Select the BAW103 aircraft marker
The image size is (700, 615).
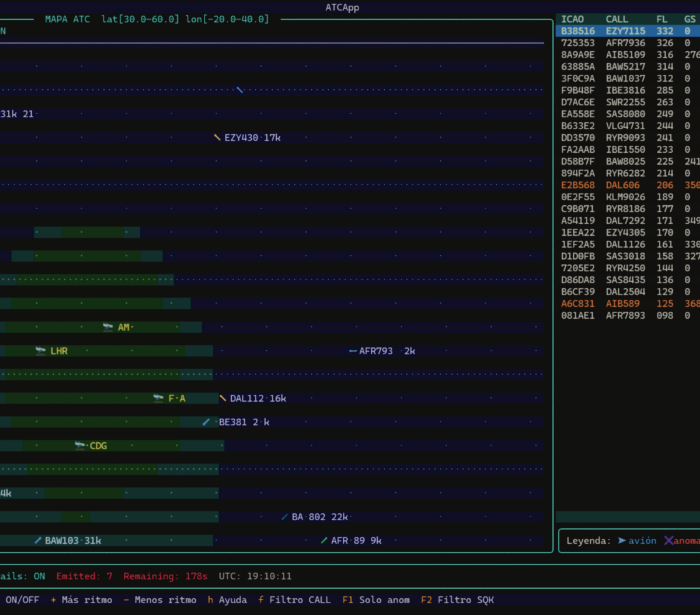(38, 540)
